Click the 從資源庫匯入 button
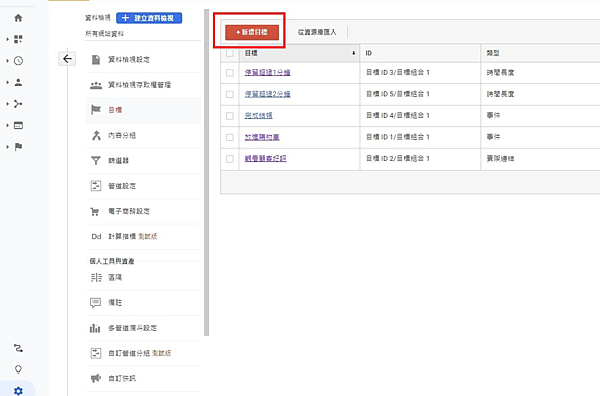600x396 pixels. [317, 32]
